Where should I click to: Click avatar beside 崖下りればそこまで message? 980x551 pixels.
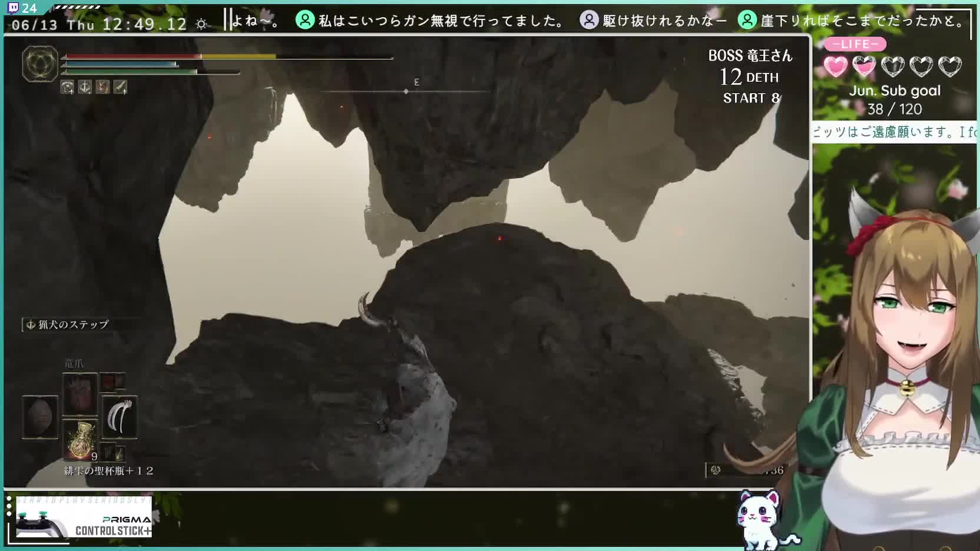(x=747, y=20)
